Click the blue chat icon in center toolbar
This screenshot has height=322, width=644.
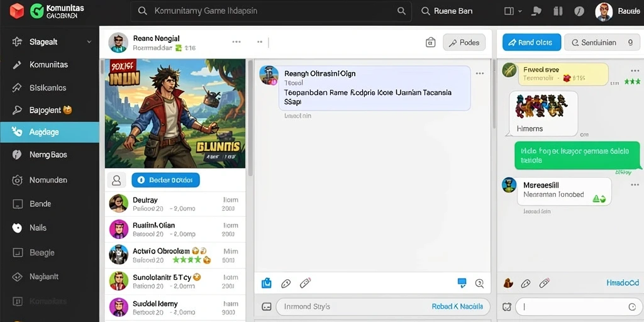point(462,282)
